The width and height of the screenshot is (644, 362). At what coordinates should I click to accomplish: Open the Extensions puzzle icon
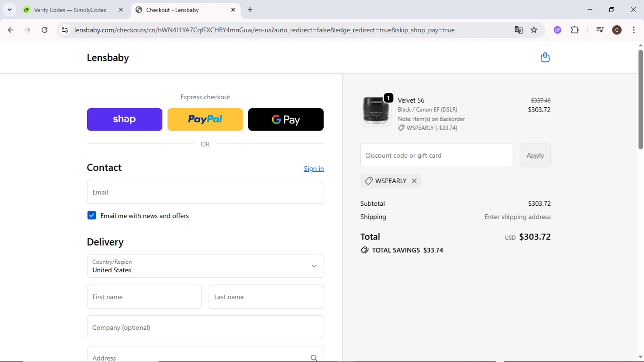pos(574,30)
